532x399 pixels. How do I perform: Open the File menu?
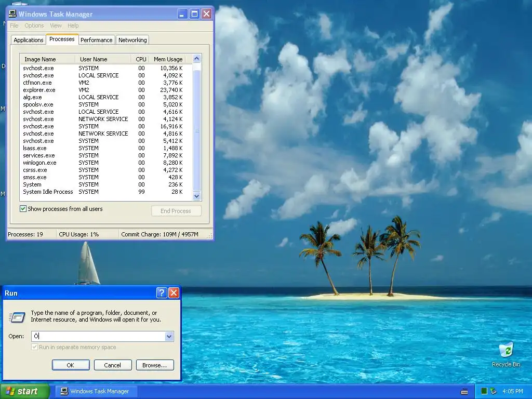tap(14, 25)
